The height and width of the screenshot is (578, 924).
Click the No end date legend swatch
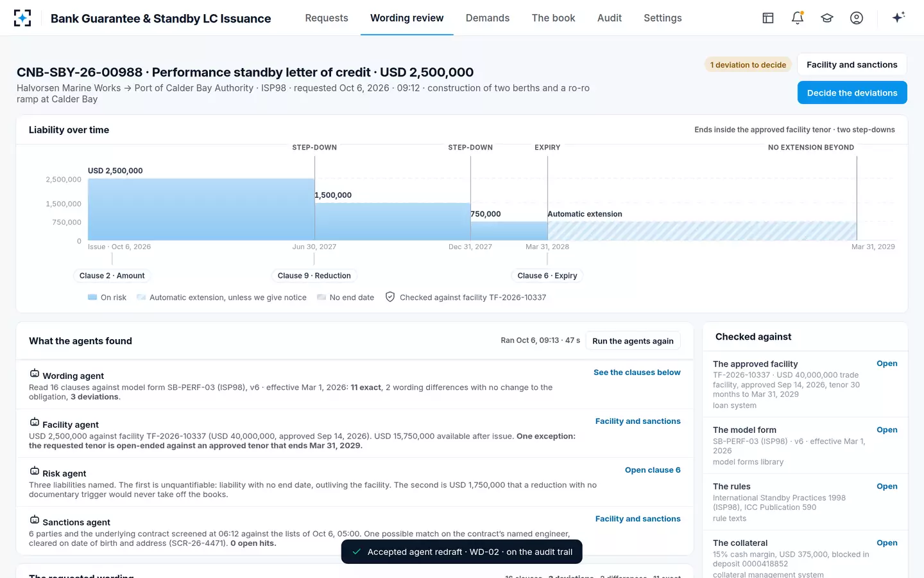321,297
